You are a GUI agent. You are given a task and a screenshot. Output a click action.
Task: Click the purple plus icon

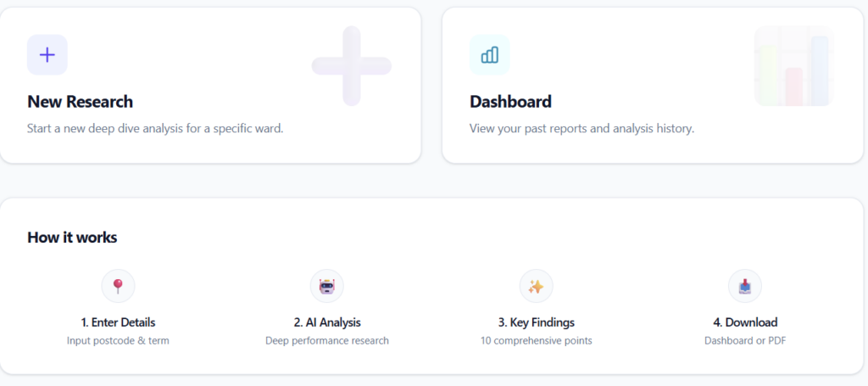47,55
